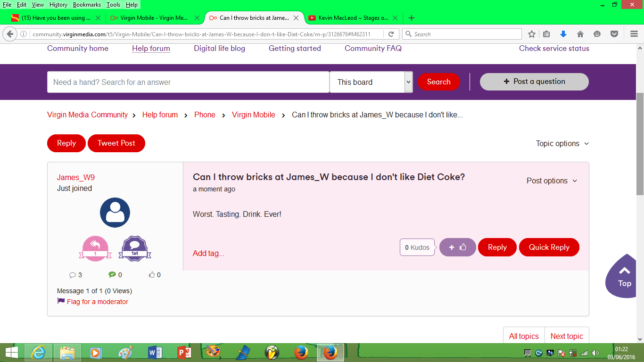Click the 'Post a question' button
Screen dimensions: 644x362
[534, 82]
